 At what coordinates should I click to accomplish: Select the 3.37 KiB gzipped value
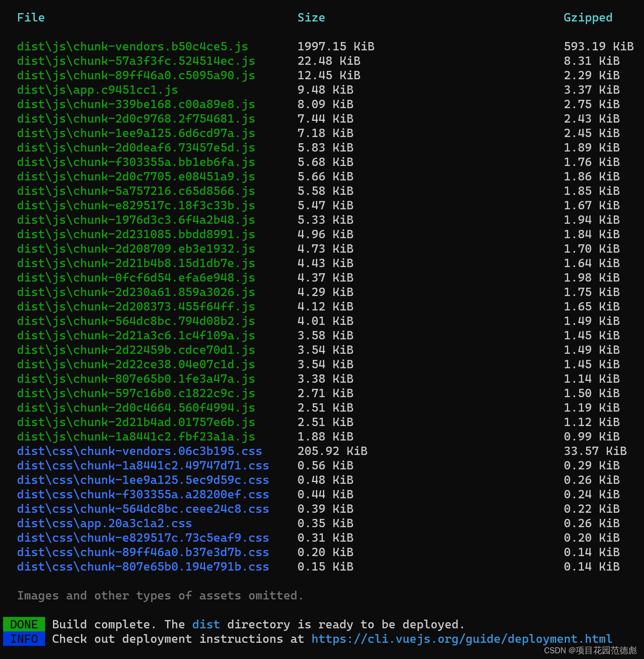click(592, 90)
